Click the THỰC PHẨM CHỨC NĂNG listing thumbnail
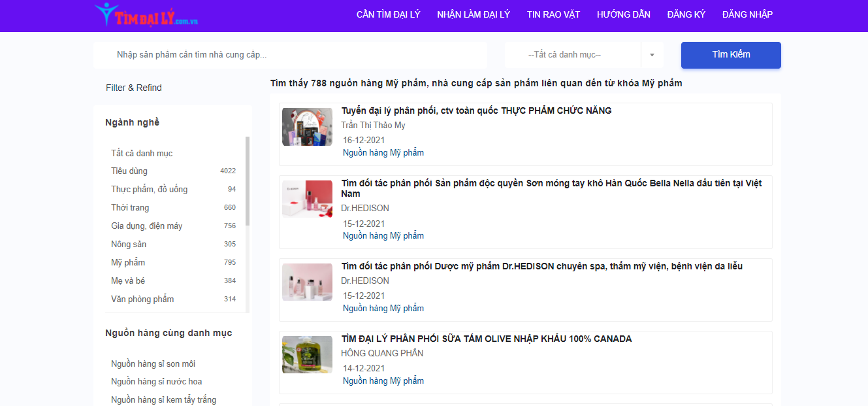 click(307, 126)
